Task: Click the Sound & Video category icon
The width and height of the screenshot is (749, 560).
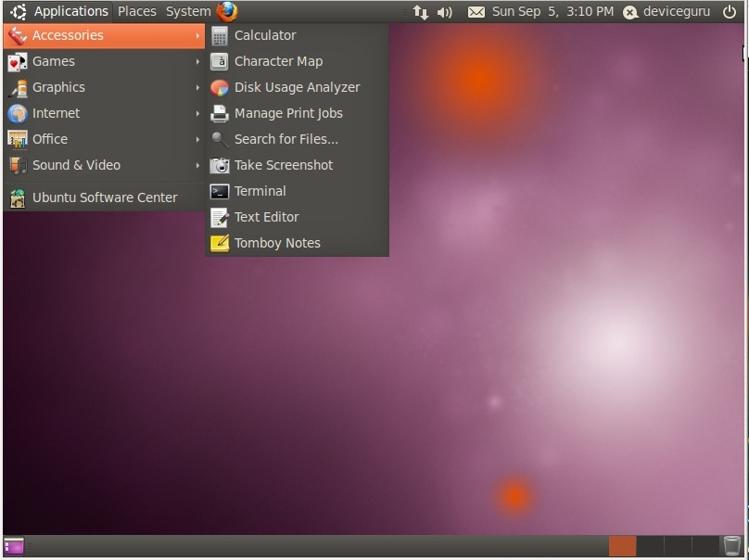Action: click(18, 166)
